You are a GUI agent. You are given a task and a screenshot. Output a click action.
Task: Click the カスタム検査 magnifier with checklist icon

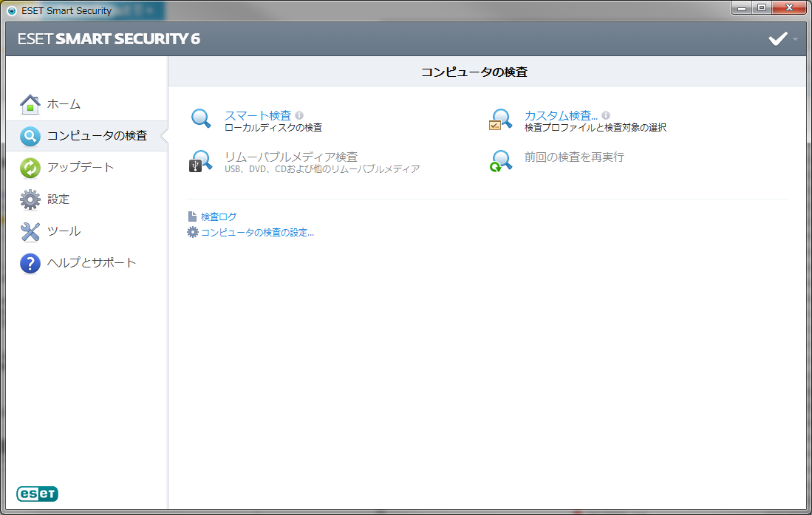tap(500, 120)
